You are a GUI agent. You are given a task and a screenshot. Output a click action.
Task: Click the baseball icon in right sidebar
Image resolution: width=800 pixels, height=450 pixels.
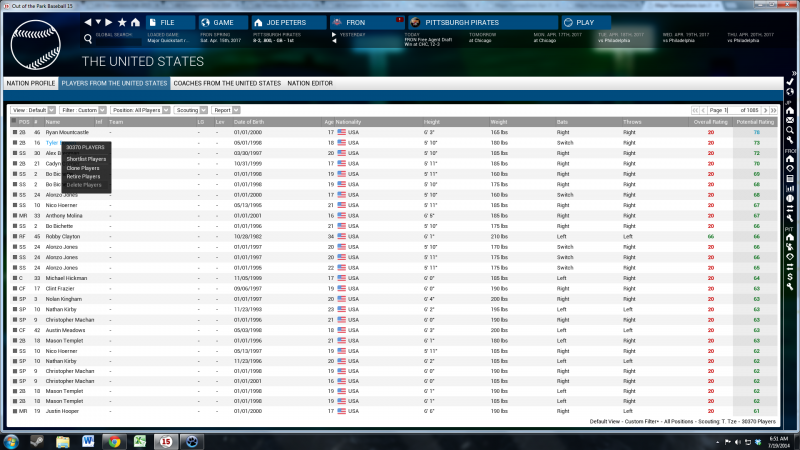point(790,198)
